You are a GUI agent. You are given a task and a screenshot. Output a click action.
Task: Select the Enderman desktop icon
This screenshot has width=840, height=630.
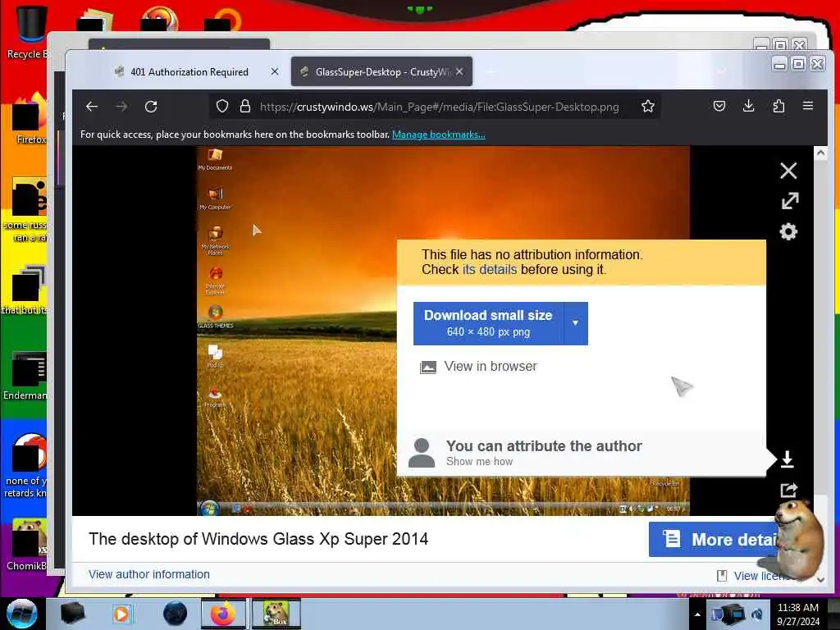coord(25,375)
